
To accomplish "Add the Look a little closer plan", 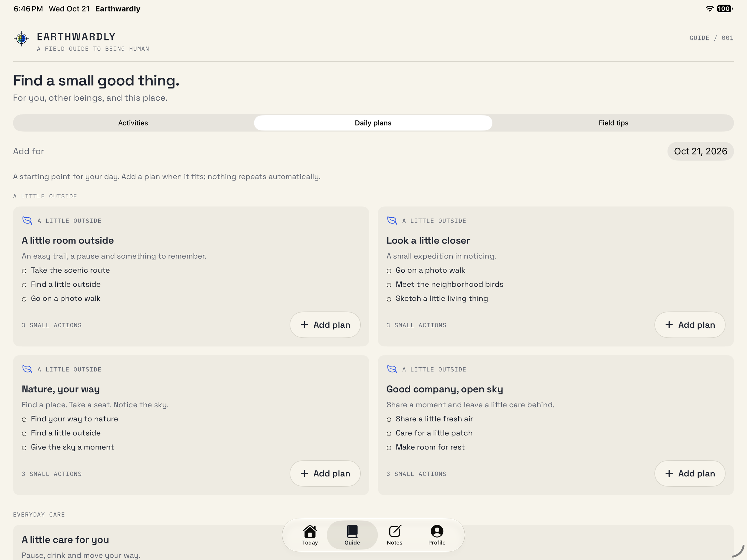I will click(x=690, y=325).
